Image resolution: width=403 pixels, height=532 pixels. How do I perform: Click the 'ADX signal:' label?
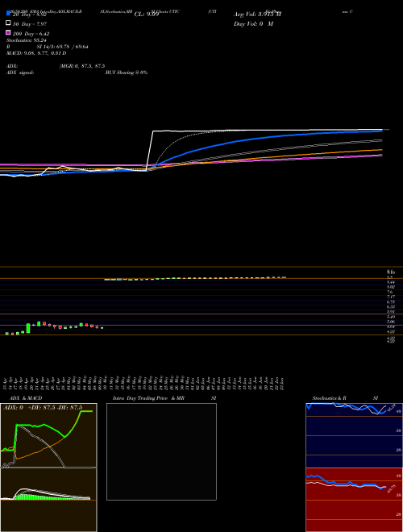click(x=20, y=73)
